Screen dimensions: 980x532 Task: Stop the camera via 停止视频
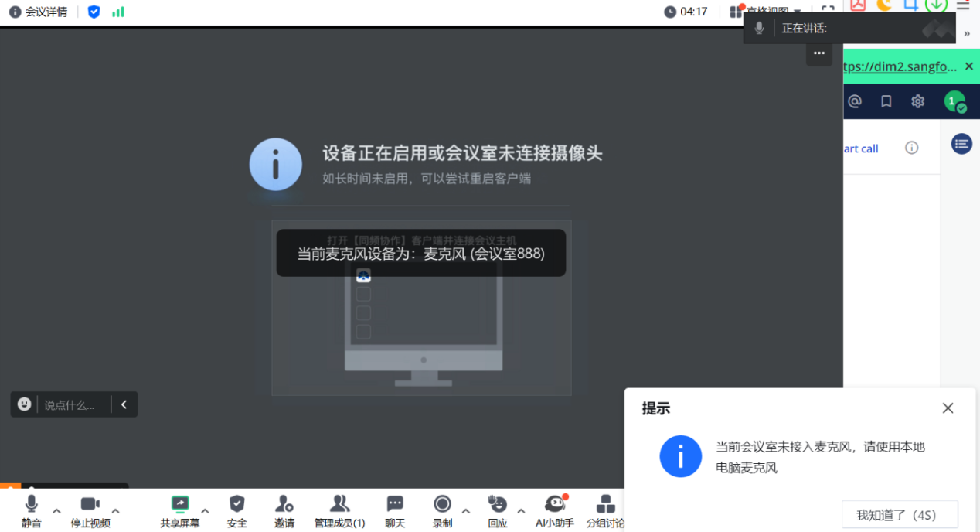pyautogui.click(x=90, y=510)
